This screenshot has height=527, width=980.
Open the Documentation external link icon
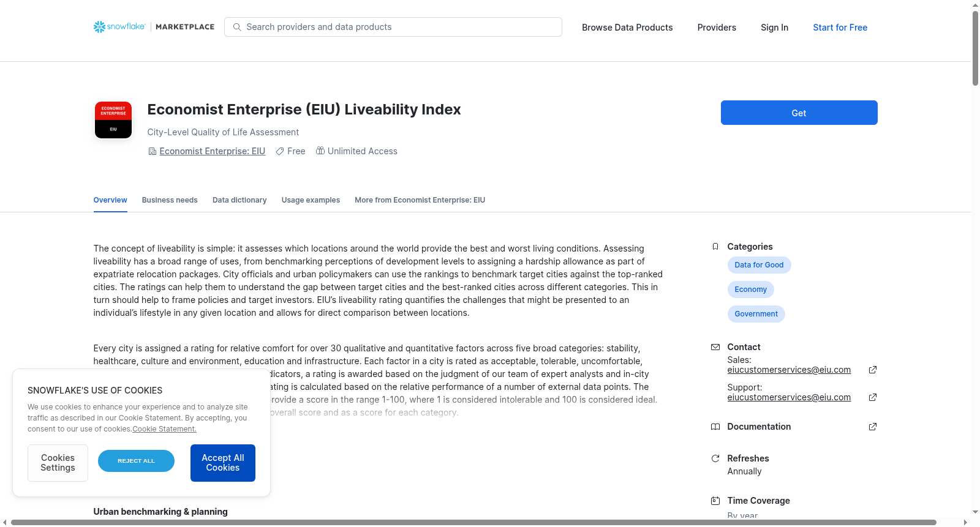tap(873, 427)
